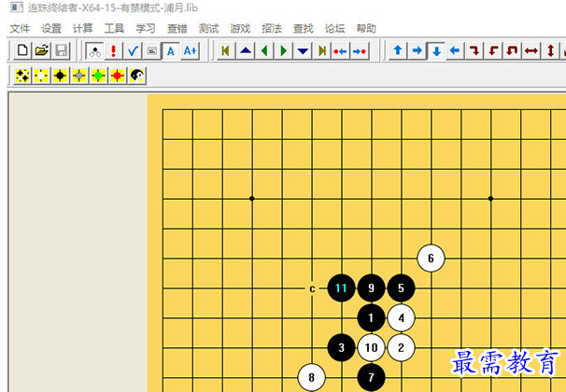Open the 工具 menu

[x=114, y=29]
